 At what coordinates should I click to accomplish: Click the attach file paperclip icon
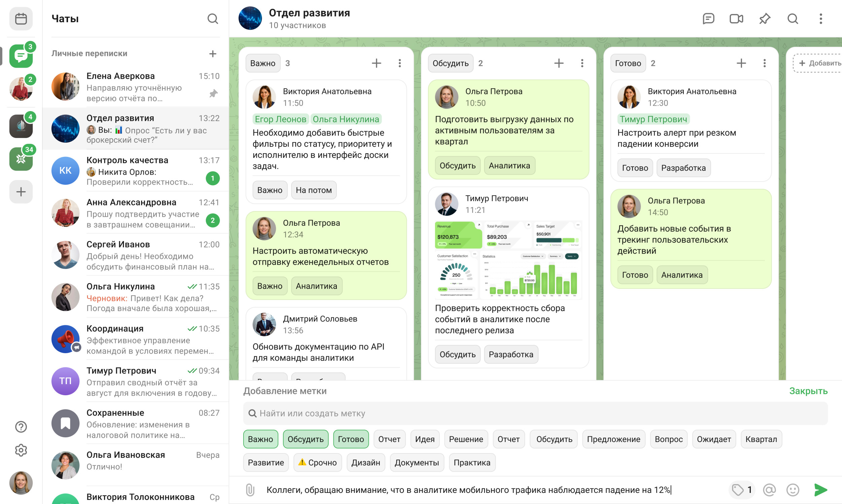tap(250, 490)
